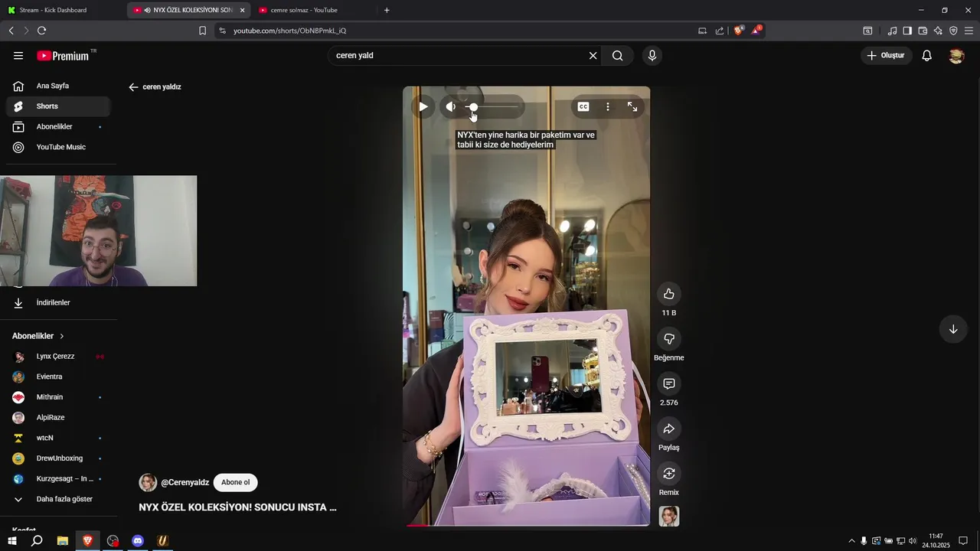Open AlpiRaze channel subscription
This screenshot has height=551, width=980.
[x=58, y=418]
